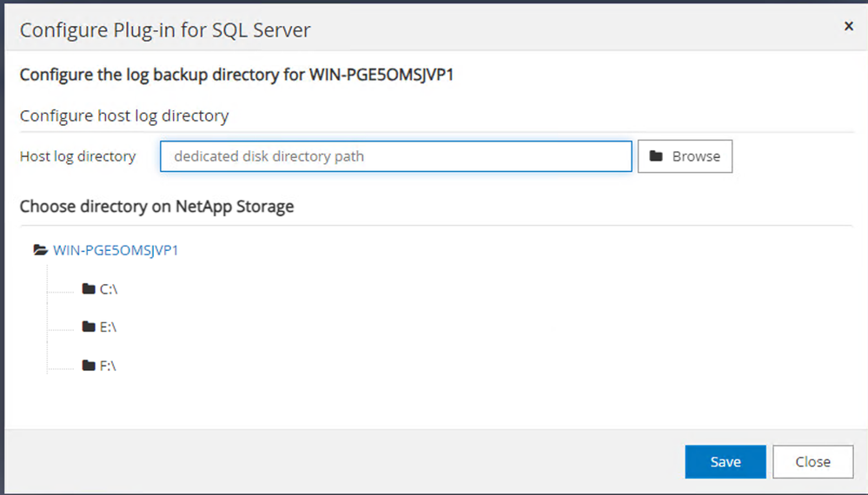
Task: Click the "Host log directory" field label
Action: [x=77, y=156]
